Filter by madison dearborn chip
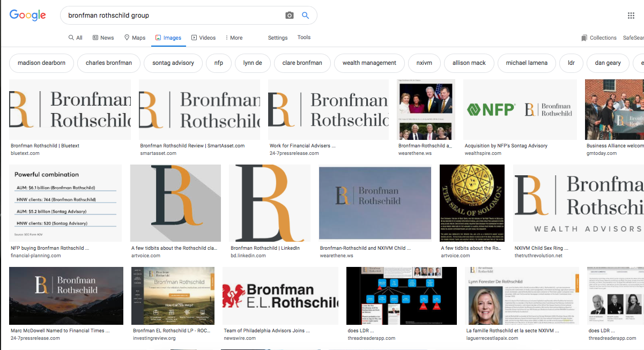Image resolution: width=644 pixels, height=350 pixels. pyautogui.click(x=42, y=63)
